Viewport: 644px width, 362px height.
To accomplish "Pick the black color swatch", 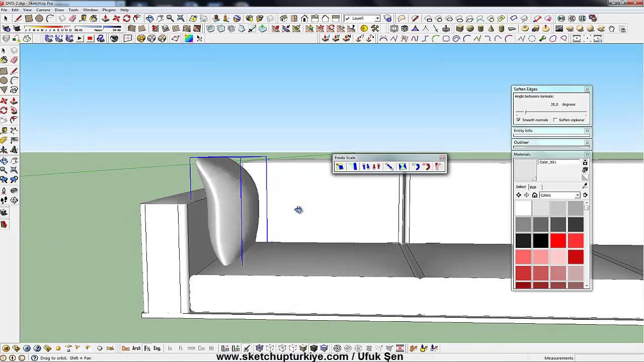I will click(540, 241).
